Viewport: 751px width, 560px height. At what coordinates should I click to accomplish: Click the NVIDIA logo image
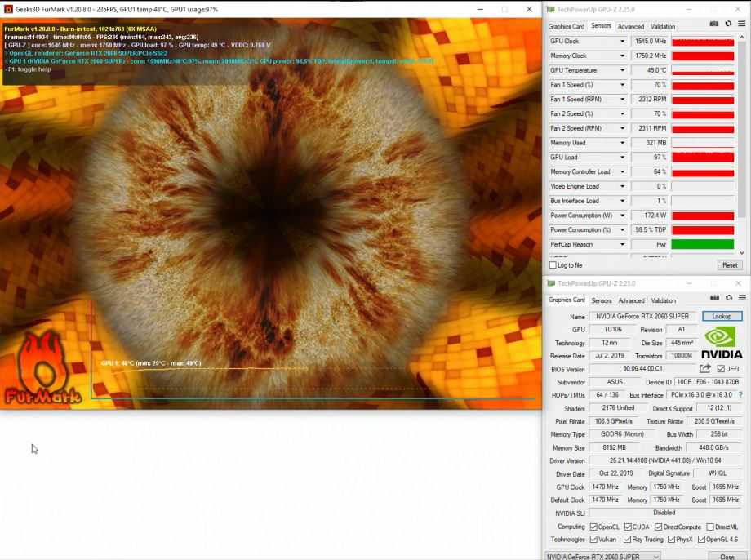click(x=722, y=343)
